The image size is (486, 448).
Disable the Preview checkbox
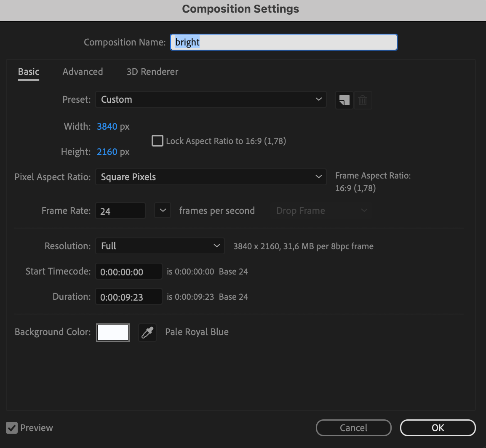click(13, 428)
